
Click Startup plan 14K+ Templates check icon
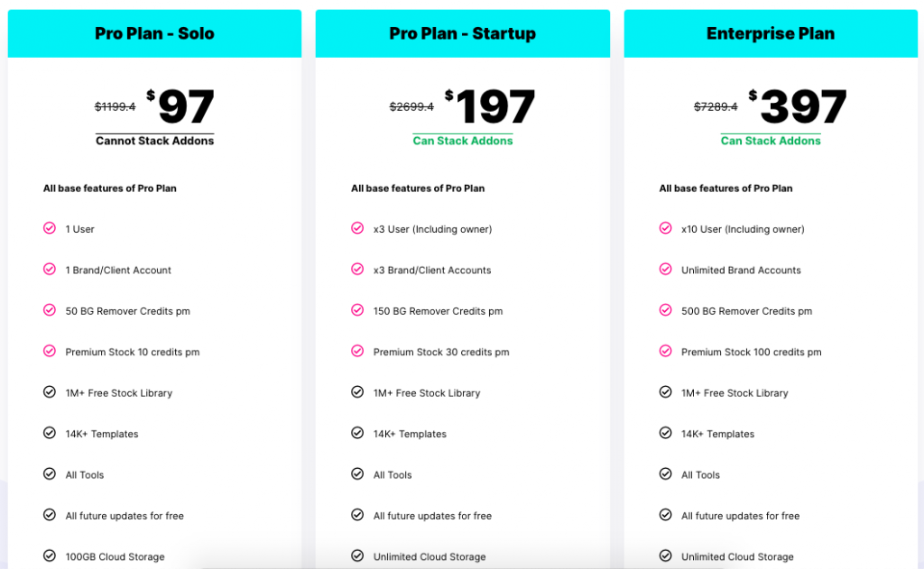(357, 433)
